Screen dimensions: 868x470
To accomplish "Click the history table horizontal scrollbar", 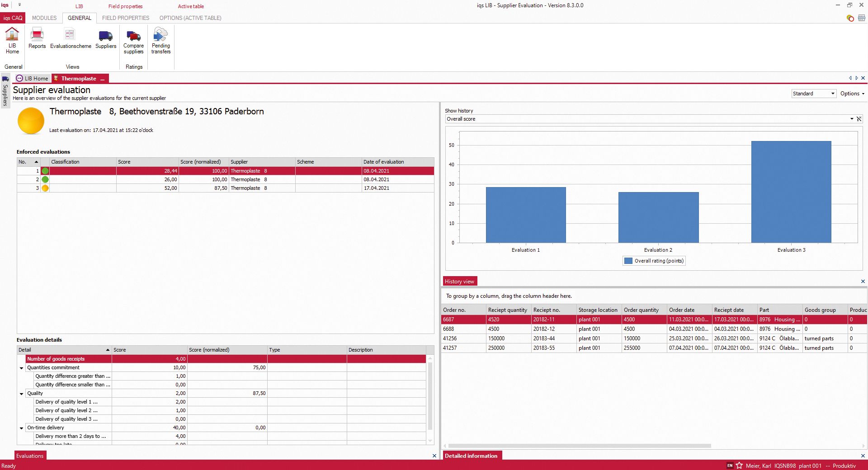I will click(580, 446).
